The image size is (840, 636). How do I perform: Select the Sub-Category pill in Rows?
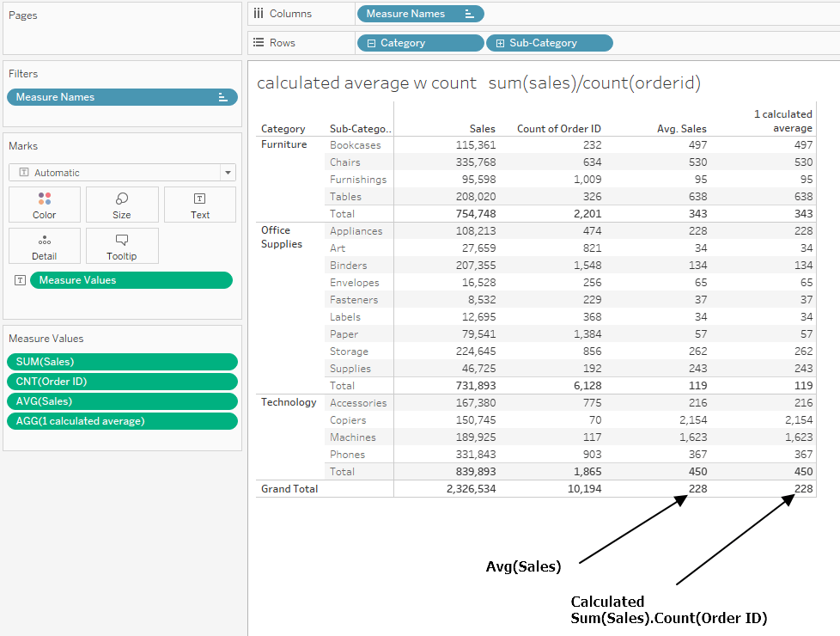point(550,43)
